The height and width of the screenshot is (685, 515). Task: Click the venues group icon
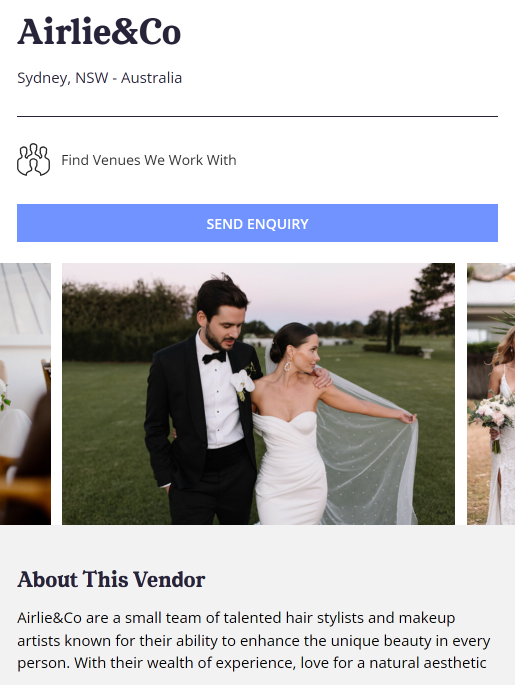click(x=34, y=160)
